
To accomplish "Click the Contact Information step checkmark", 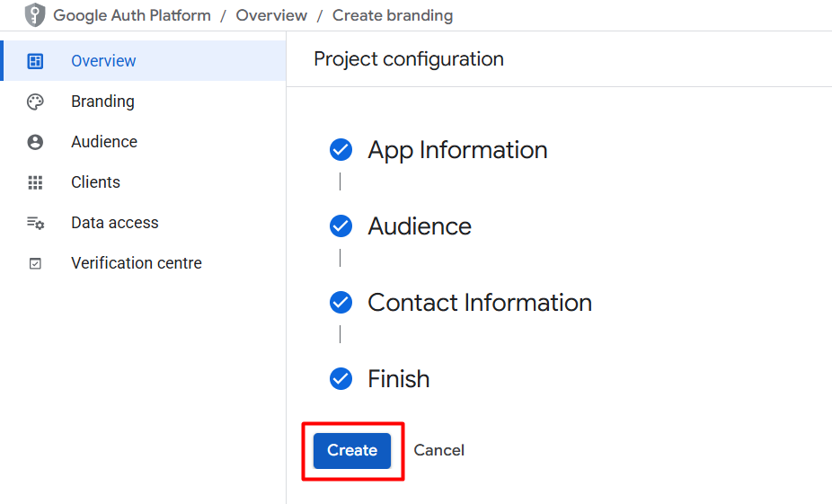I will coord(341,303).
